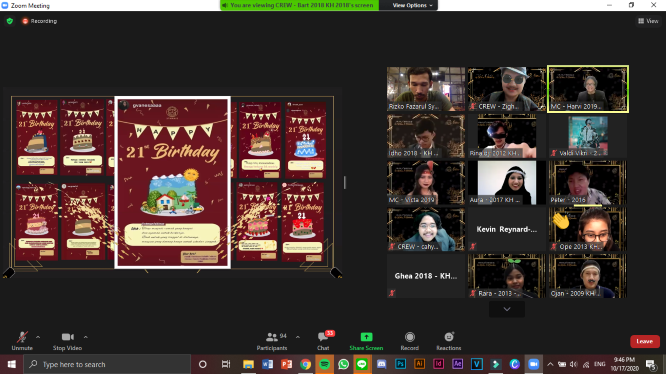Expand audio options arrow beside Unmute
Screen dimensions: 666x374
[x=38, y=337]
